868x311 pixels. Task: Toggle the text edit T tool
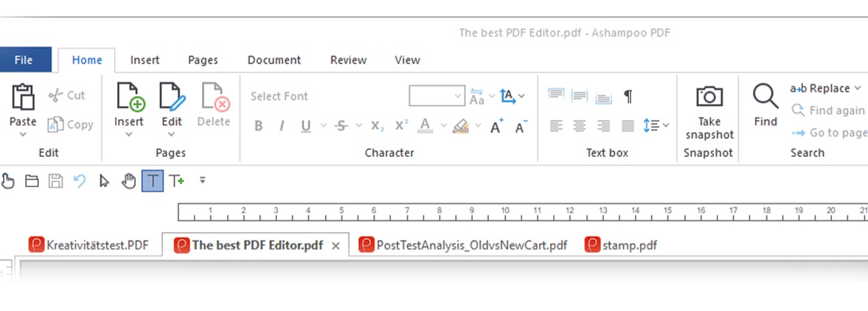click(153, 181)
